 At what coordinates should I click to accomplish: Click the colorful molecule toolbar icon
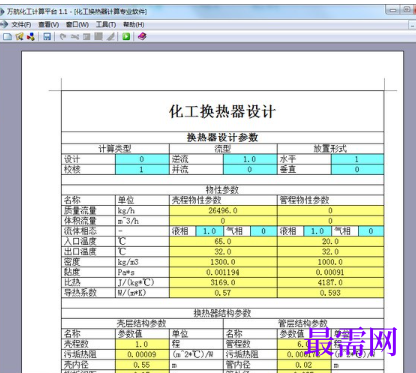31,37
